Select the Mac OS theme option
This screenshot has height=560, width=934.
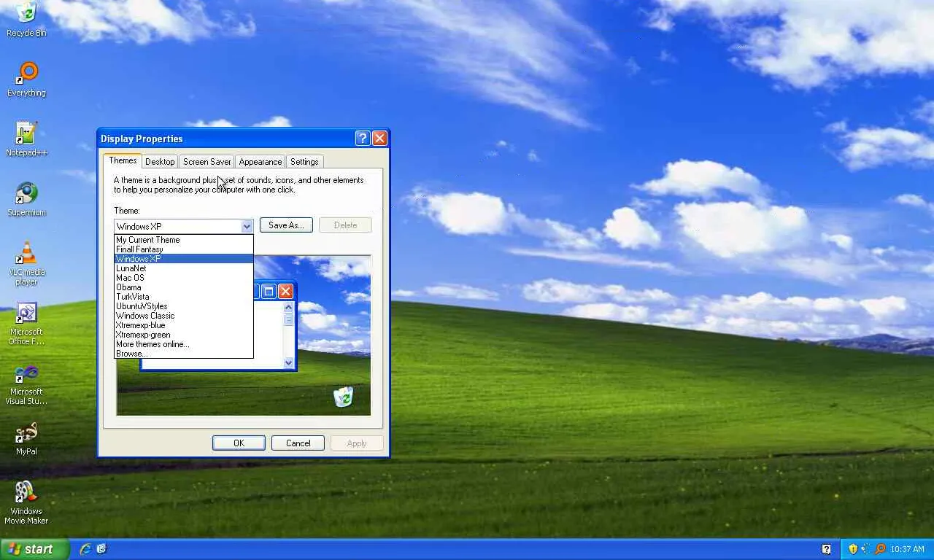click(x=184, y=278)
